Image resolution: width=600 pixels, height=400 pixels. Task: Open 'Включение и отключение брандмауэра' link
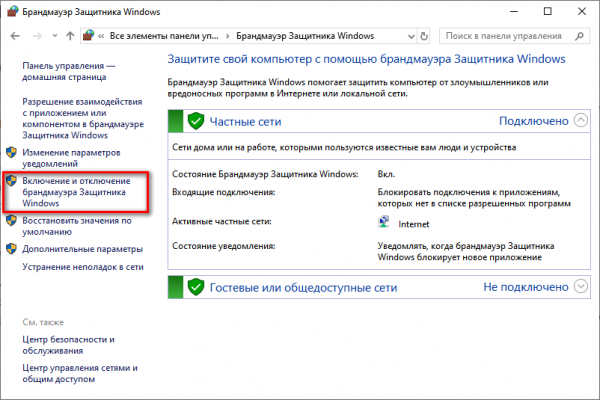click(x=76, y=192)
